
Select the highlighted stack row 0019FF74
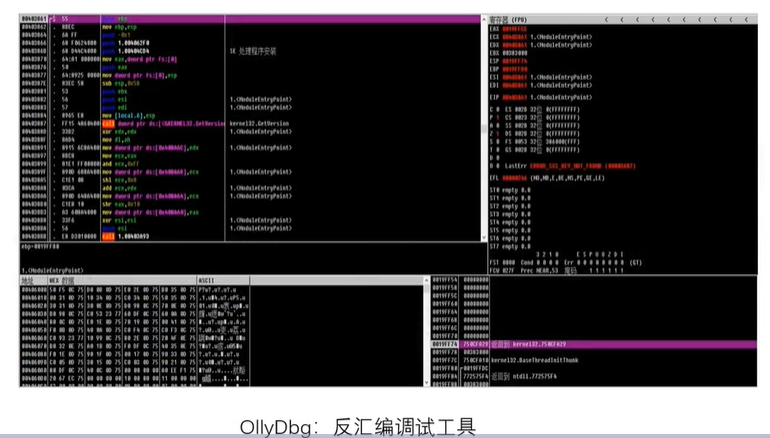click(x=594, y=345)
